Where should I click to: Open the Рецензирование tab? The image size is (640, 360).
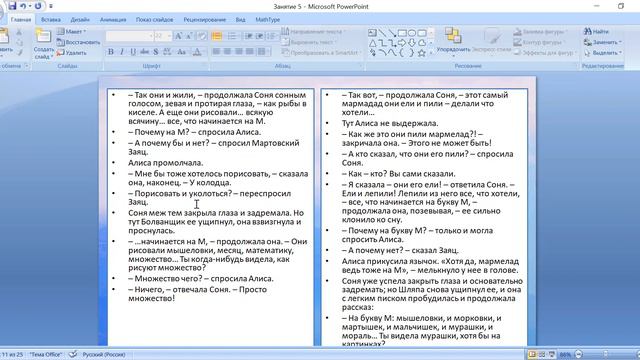[204, 19]
